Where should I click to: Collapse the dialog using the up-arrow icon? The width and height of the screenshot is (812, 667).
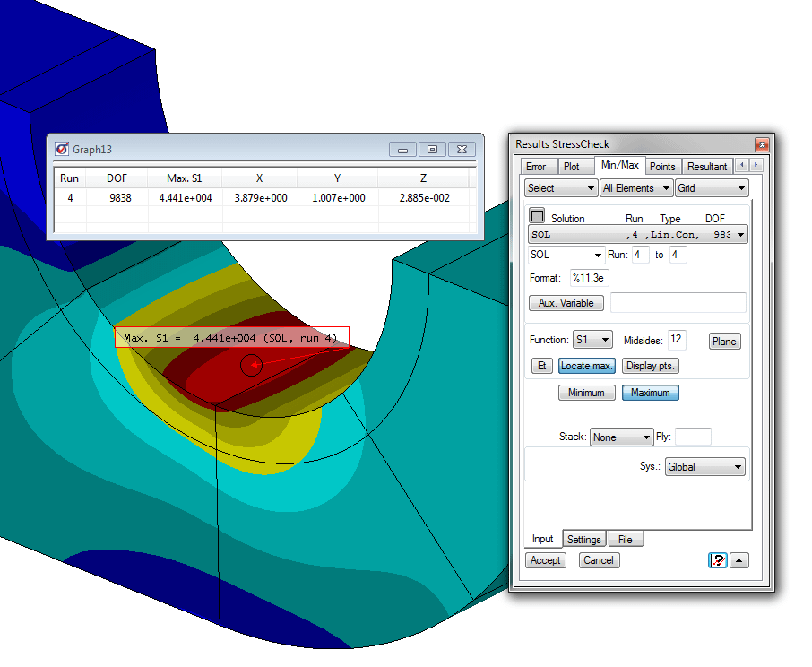[739, 560]
